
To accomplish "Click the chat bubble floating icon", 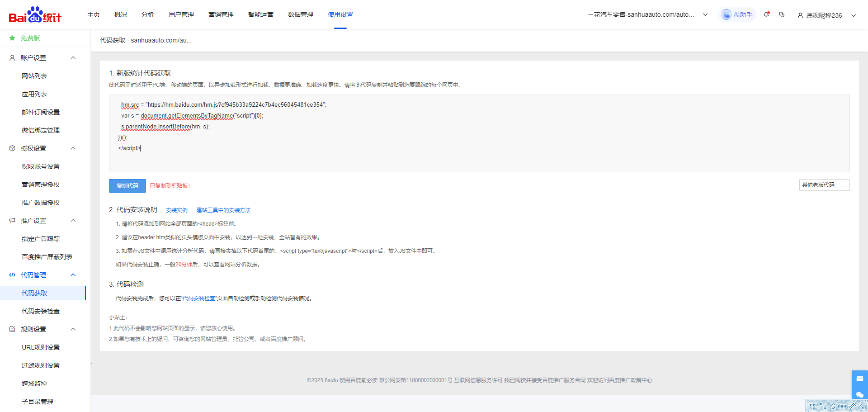I will pos(859,394).
